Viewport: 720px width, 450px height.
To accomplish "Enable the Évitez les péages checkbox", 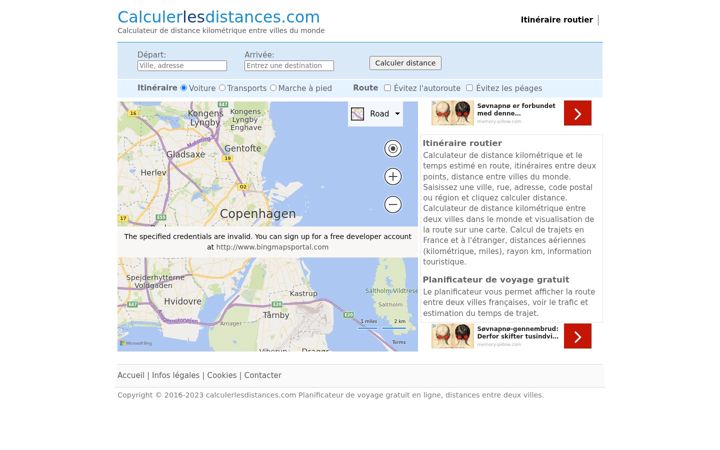I will pos(469,88).
